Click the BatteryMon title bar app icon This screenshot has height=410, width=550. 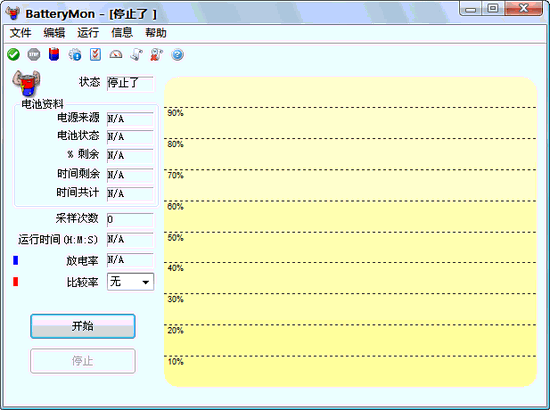coord(13,13)
